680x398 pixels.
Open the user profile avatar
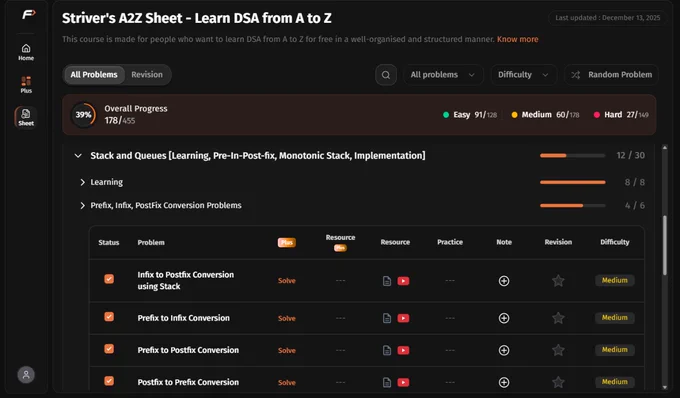[x=26, y=375]
